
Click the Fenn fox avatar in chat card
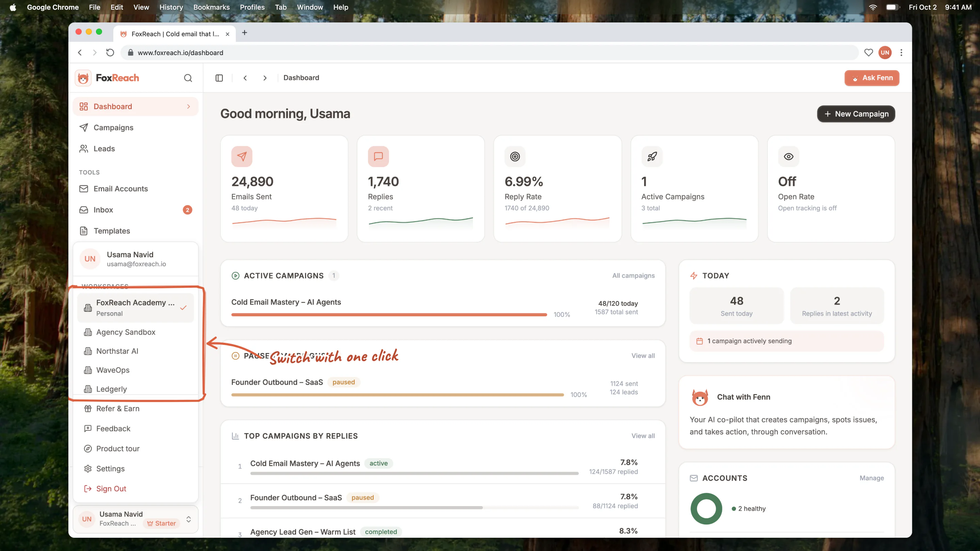click(x=700, y=397)
